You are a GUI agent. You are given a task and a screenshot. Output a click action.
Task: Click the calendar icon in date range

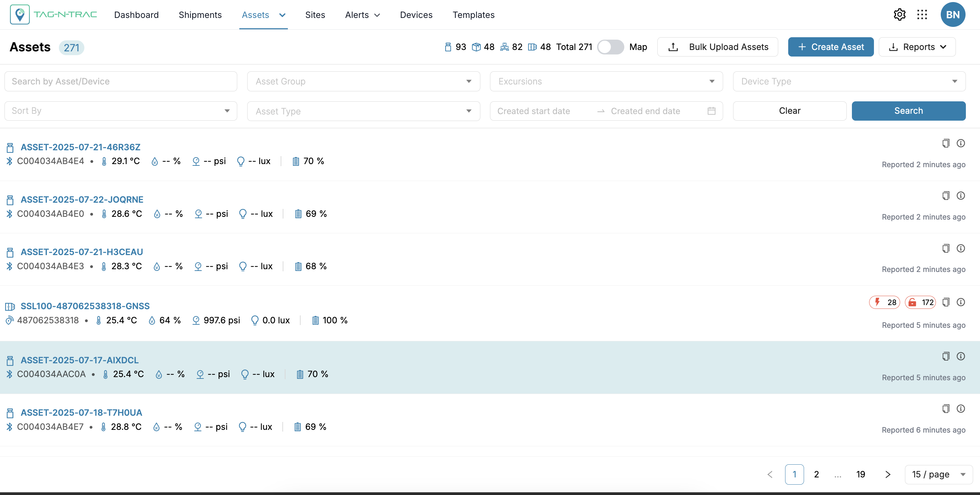711,111
